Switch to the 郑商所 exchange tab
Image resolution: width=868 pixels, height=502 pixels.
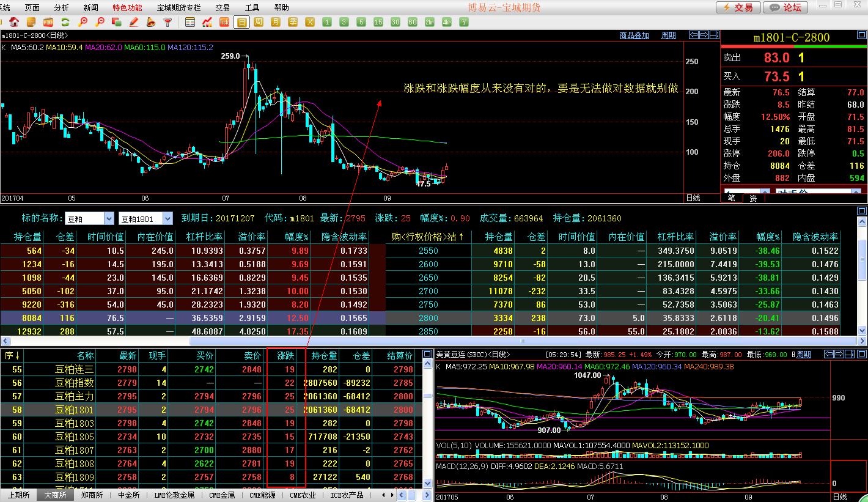click(x=92, y=495)
